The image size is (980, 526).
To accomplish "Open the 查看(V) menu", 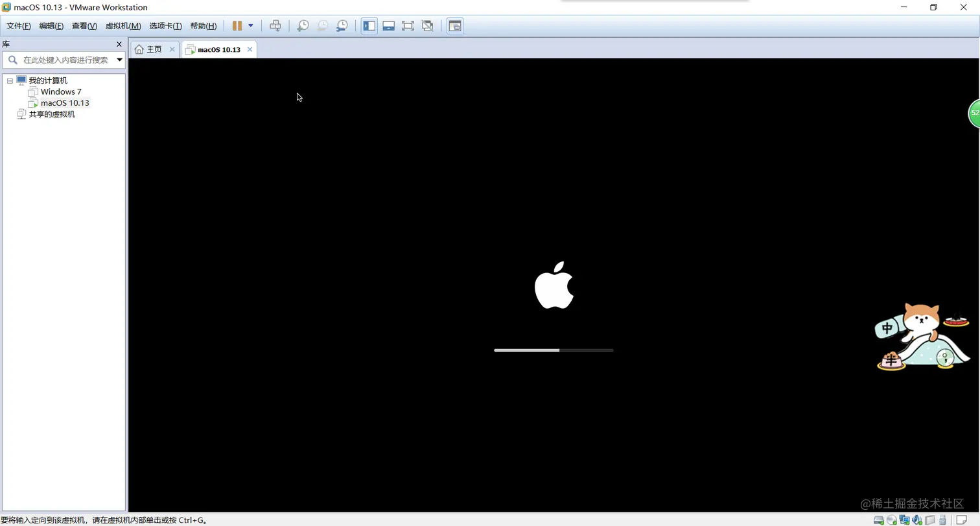I will pos(84,26).
